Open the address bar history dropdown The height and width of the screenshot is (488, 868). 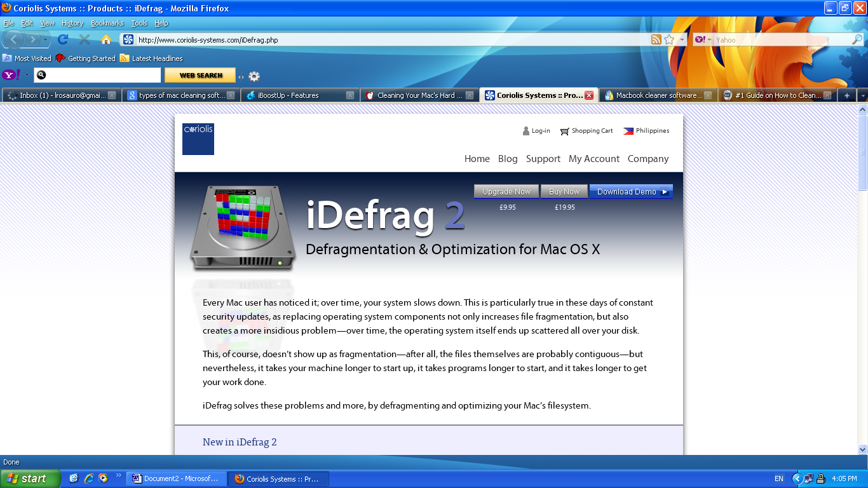(x=682, y=39)
